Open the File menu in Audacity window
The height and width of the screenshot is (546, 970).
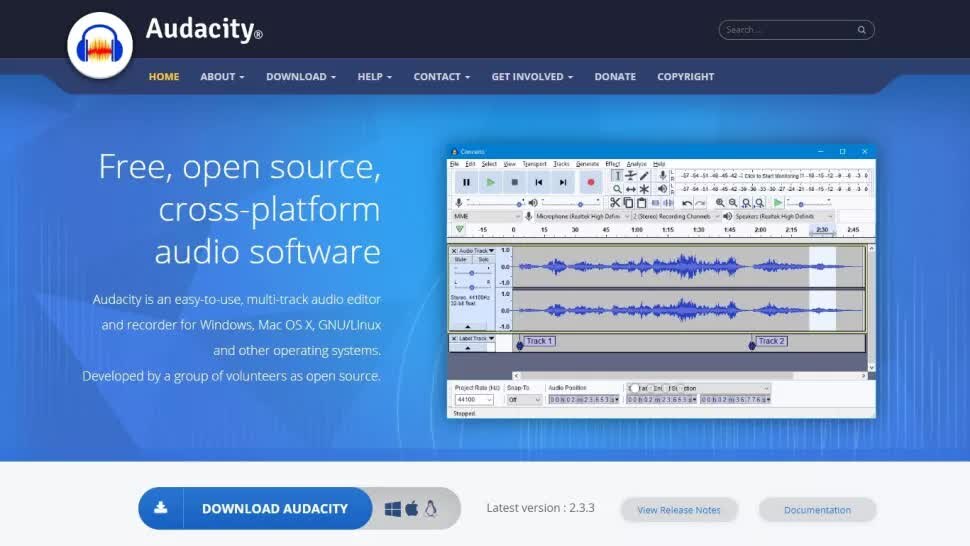[454, 164]
